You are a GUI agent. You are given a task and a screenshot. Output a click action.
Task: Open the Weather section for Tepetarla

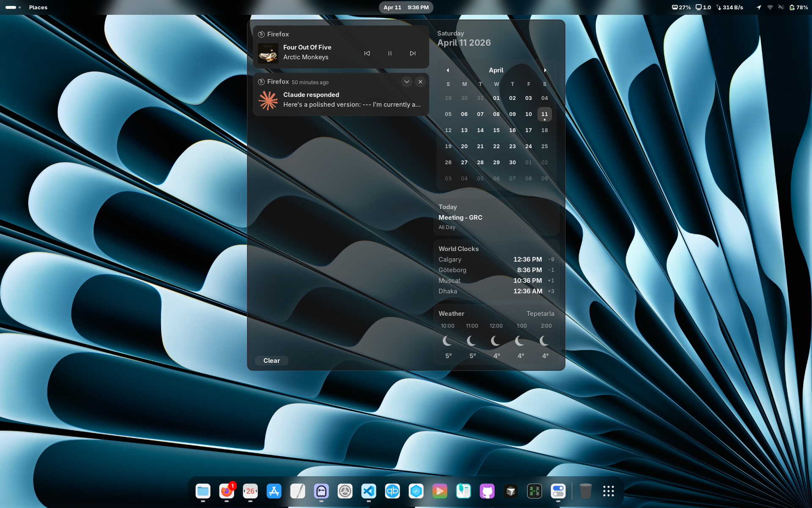coord(497,334)
